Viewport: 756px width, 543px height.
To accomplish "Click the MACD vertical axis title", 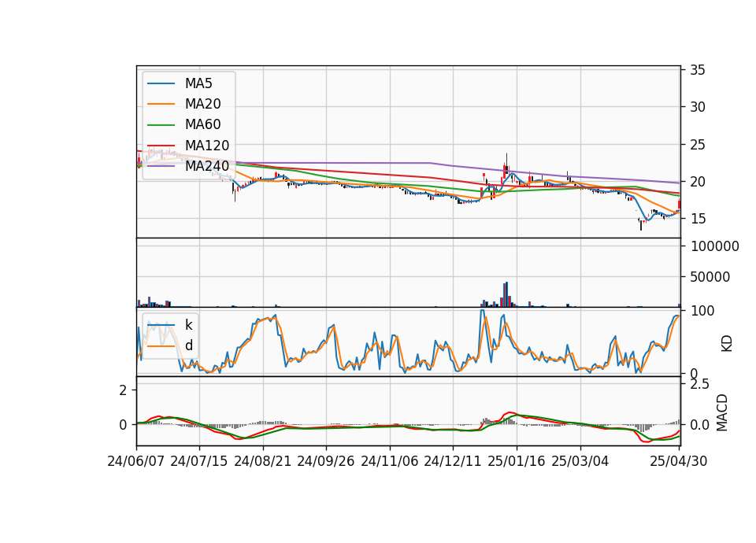I will pyautogui.click(x=722, y=413).
